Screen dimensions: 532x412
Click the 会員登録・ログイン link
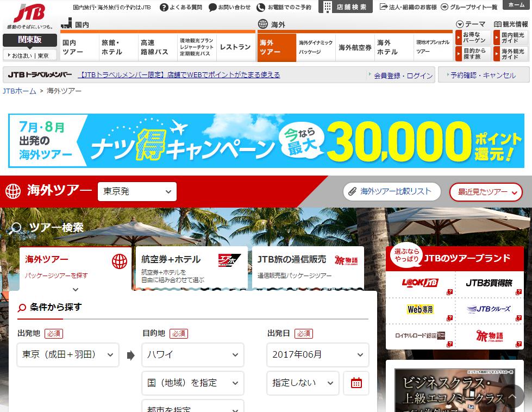coord(403,76)
